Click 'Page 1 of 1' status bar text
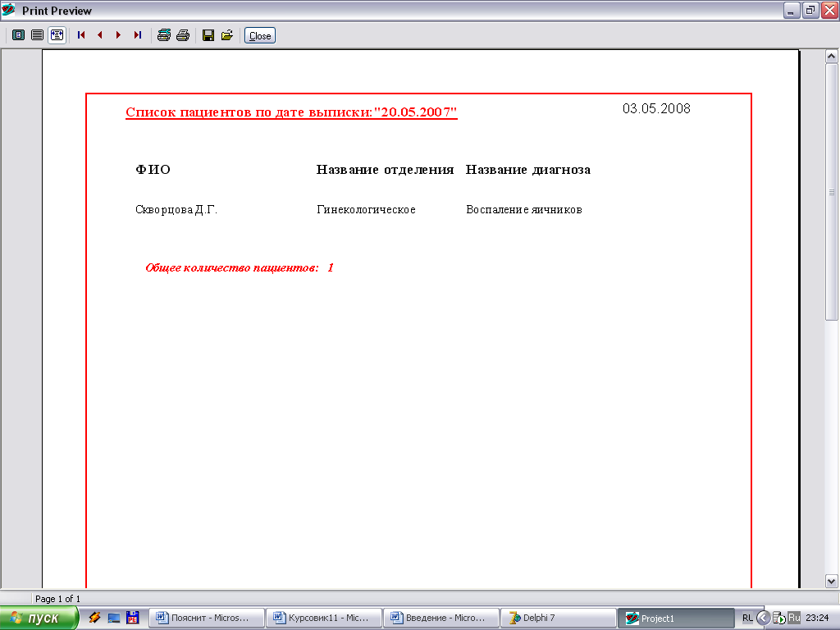The width and height of the screenshot is (840, 630). [58, 599]
